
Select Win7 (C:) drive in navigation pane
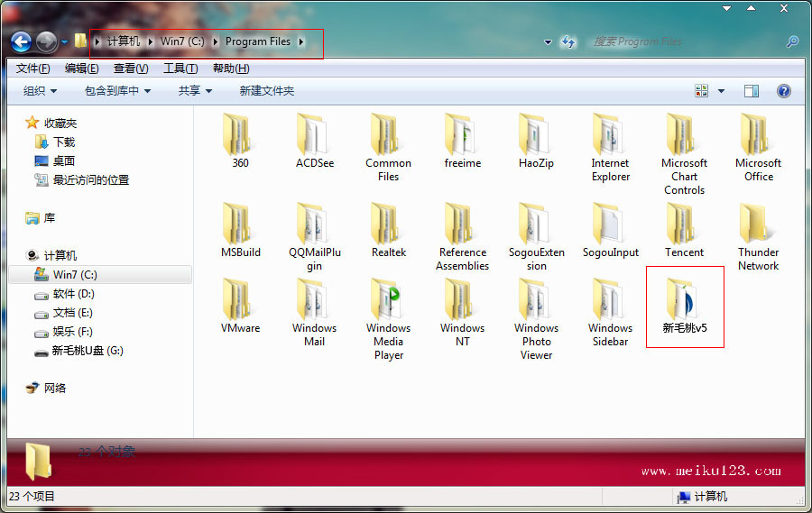[x=100, y=274]
